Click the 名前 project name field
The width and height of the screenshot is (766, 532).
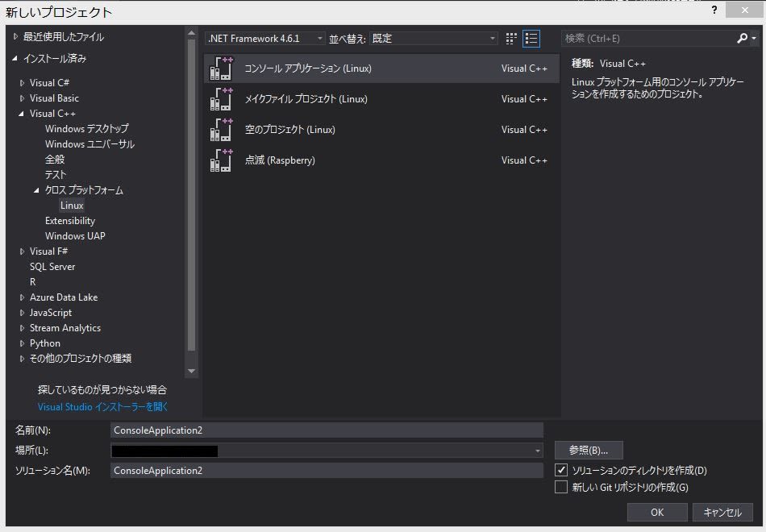pos(327,430)
